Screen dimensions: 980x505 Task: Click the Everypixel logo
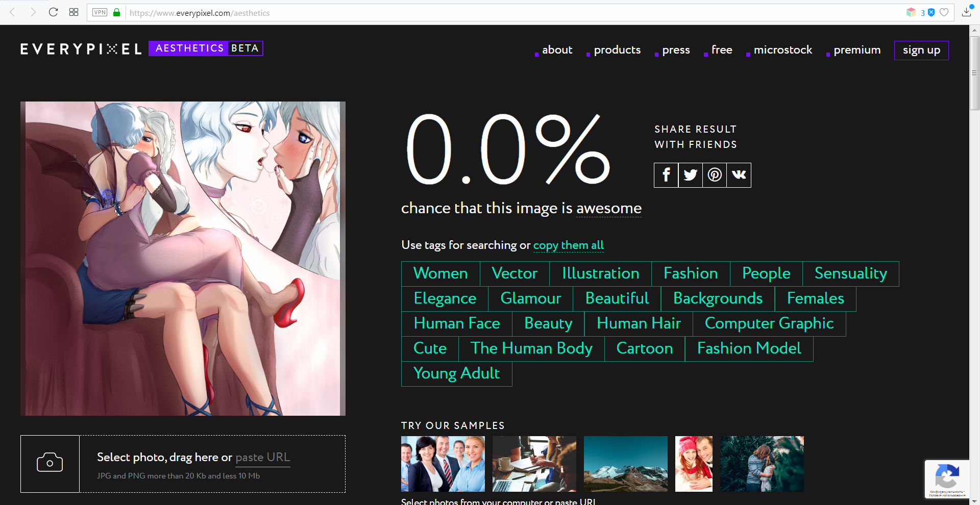click(x=81, y=49)
